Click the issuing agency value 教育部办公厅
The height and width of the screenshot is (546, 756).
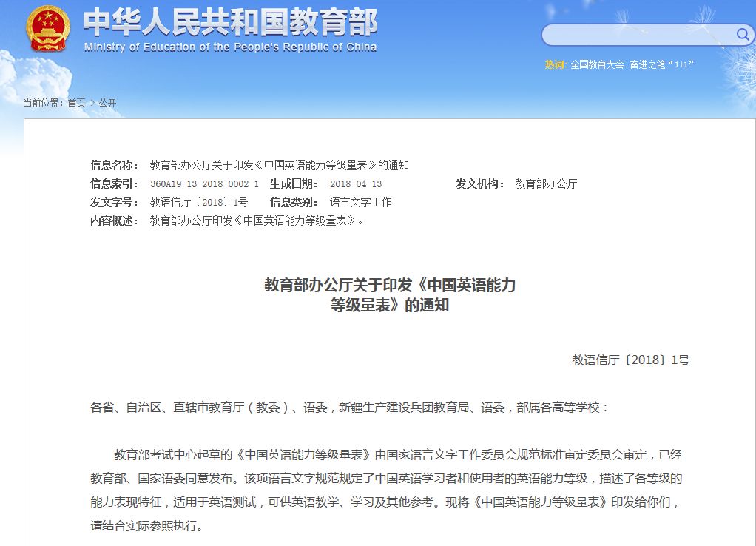(546, 183)
